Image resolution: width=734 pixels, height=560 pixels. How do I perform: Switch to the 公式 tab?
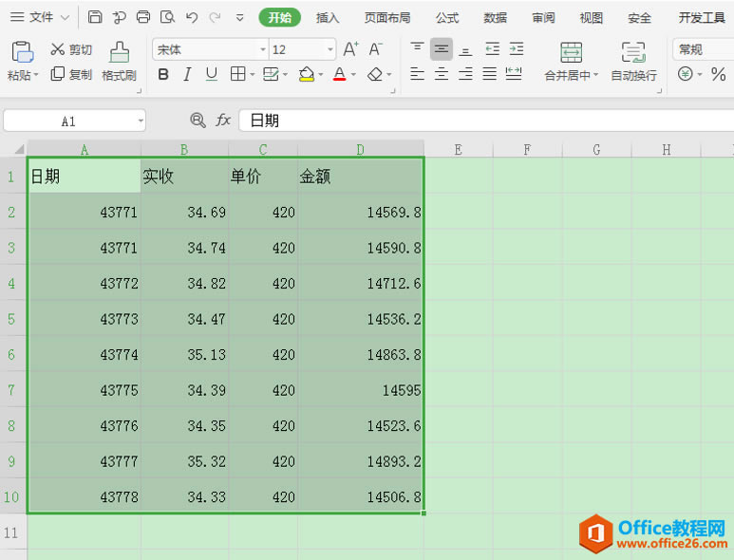(x=447, y=18)
